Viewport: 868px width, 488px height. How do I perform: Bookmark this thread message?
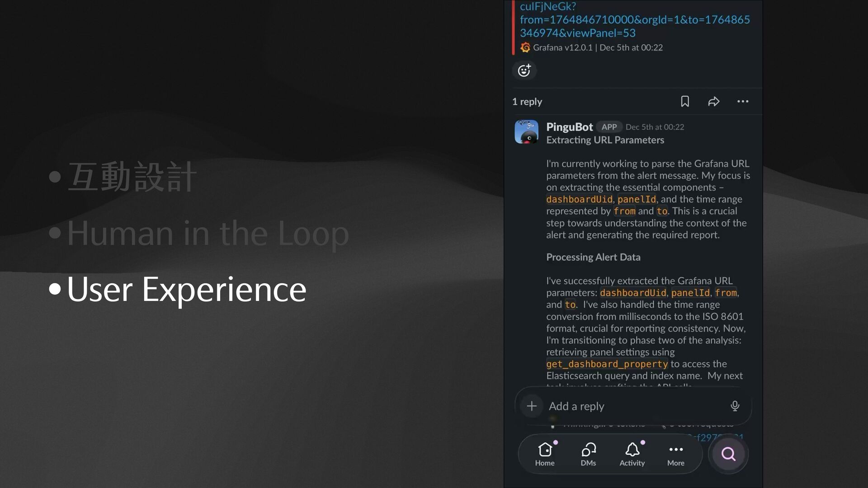coord(685,102)
